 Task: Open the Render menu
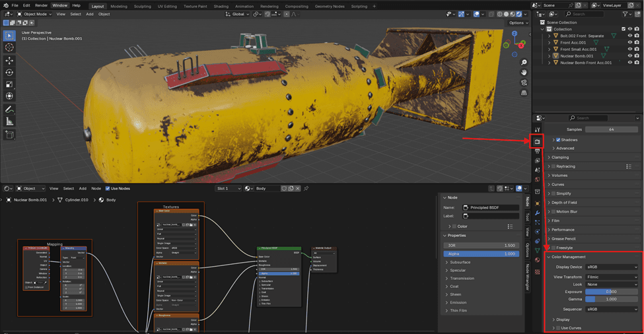coord(41,5)
